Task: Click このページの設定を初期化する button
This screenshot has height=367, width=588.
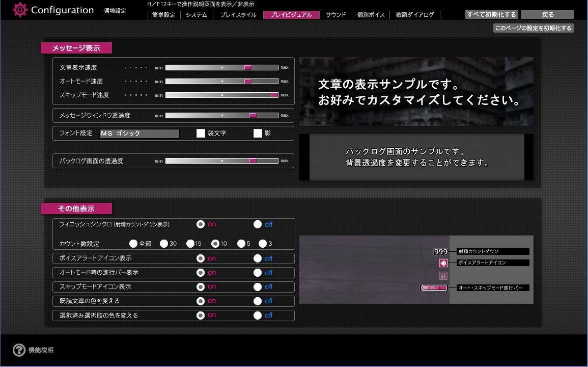Action: coord(533,28)
